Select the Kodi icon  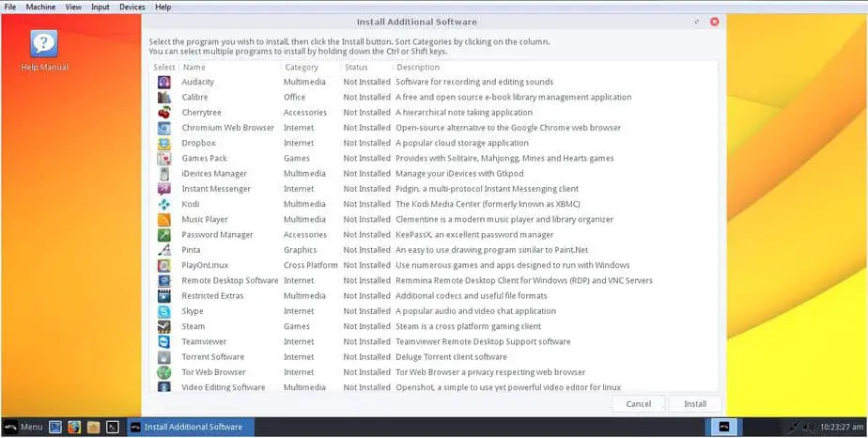point(163,204)
